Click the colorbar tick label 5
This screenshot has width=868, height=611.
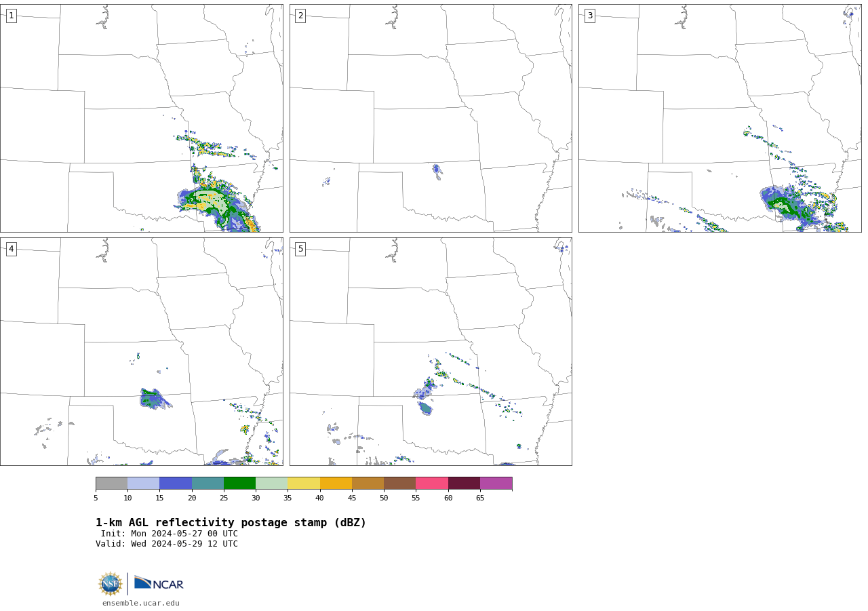96,498
